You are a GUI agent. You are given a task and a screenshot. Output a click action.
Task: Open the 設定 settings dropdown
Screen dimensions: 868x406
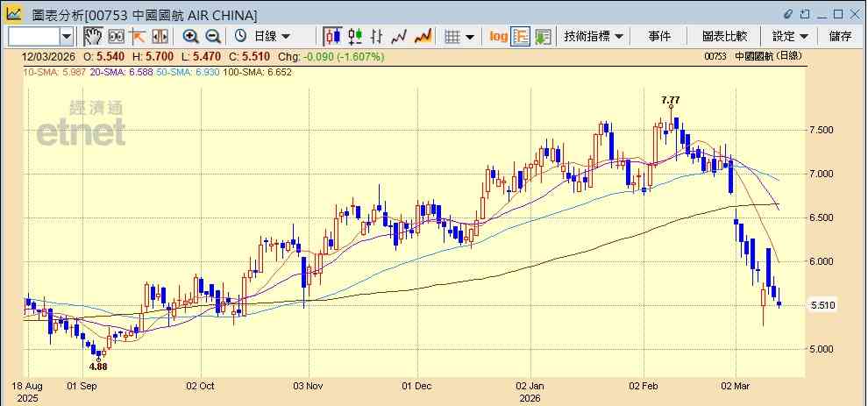click(x=791, y=37)
